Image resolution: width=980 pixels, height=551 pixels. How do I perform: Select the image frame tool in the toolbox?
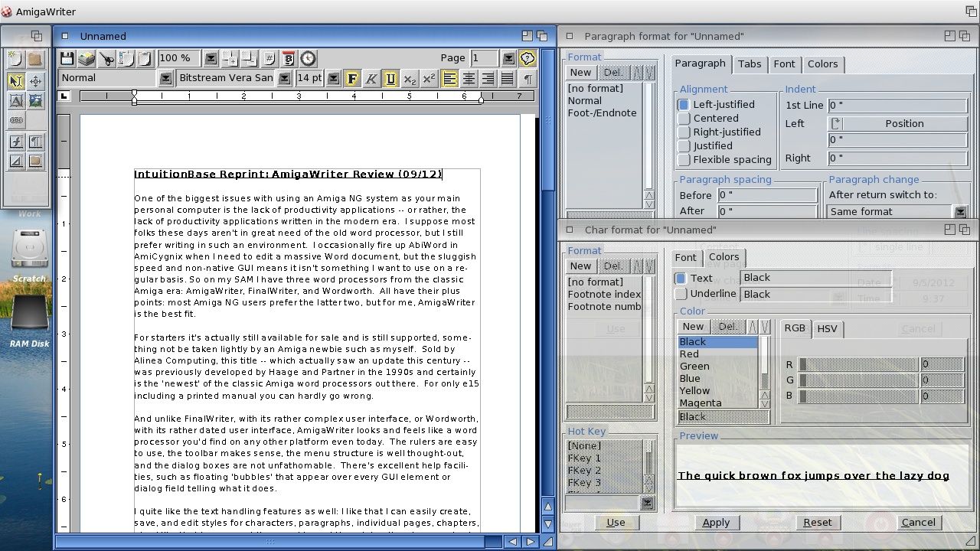tap(35, 101)
